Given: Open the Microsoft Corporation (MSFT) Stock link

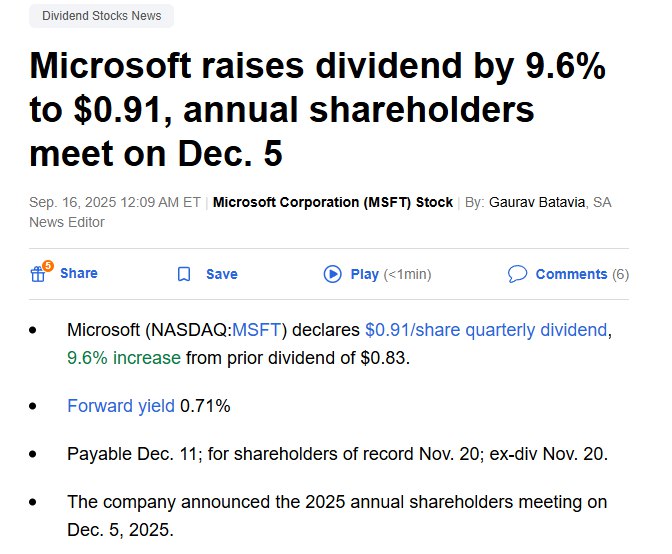Looking at the screenshot, I should coord(333,202).
